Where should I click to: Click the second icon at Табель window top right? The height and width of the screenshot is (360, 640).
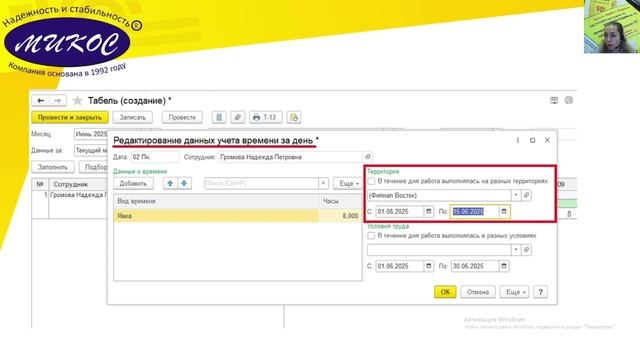coord(569,100)
